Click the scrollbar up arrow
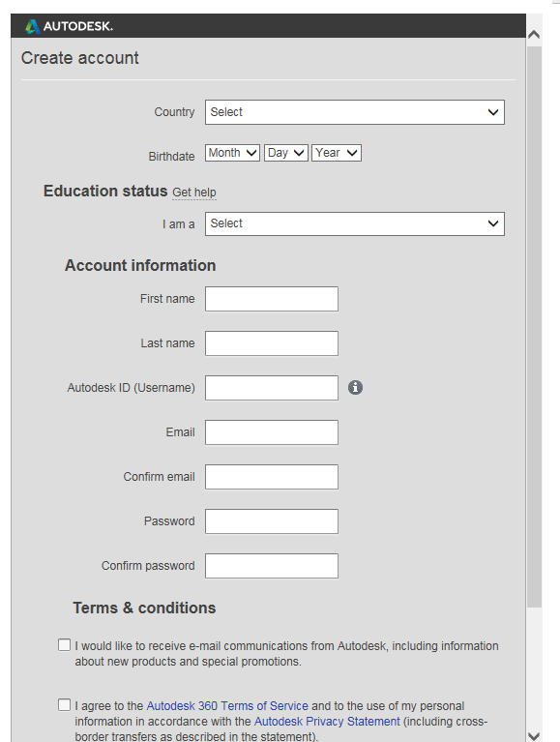 coord(534,35)
